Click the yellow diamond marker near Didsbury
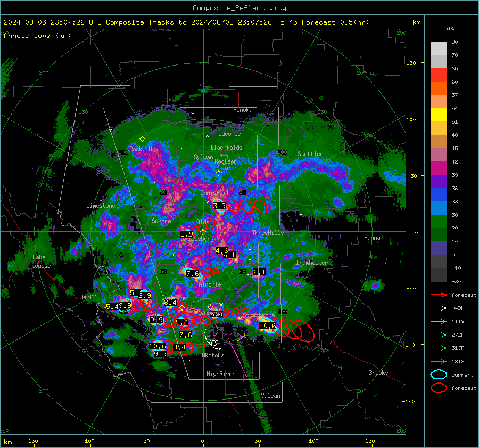Viewport: 479px width, 448px height. (x=203, y=232)
